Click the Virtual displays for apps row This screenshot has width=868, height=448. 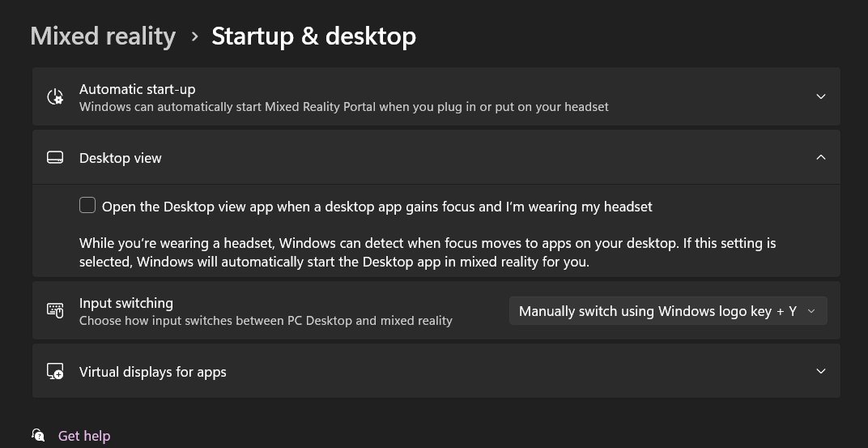tap(436, 370)
